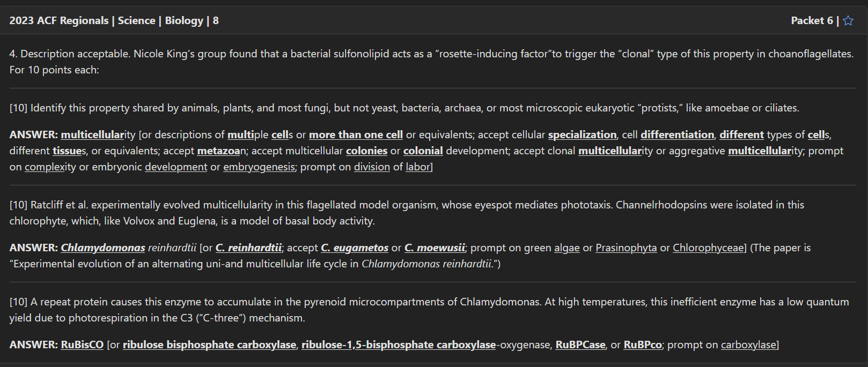The width and height of the screenshot is (868, 367).
Task: Click the underlined "C. eugametos" text
Action: [x=355, y=248]
